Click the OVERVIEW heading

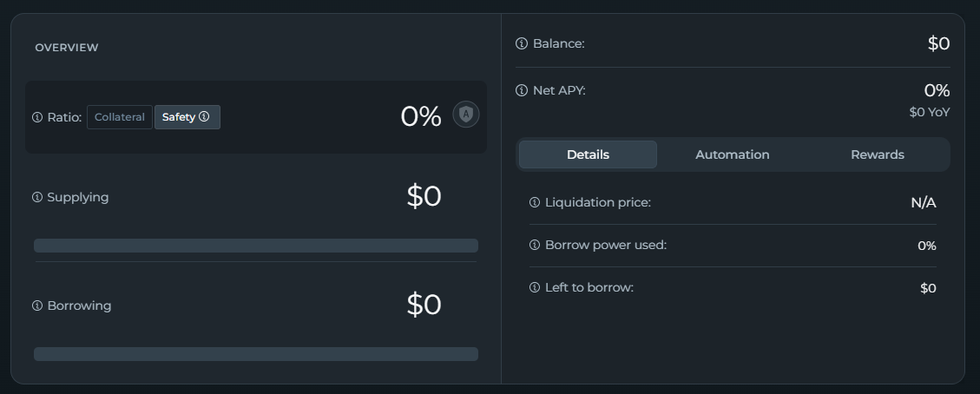pos(67,48)
